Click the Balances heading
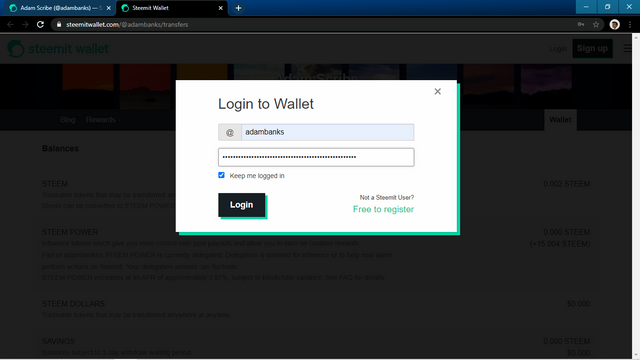640x360 pixels. [x=60, y=149]
